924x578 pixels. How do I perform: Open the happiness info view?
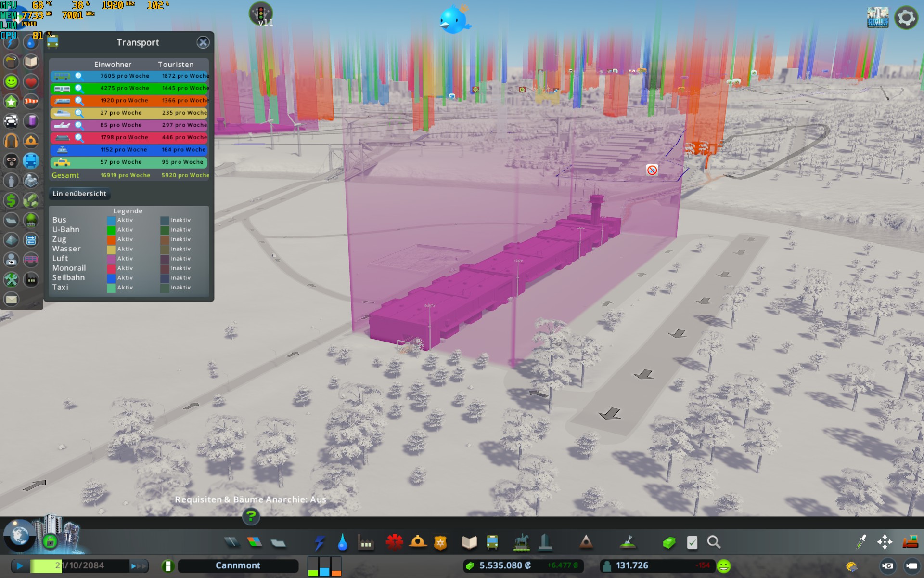pos(11,81)
